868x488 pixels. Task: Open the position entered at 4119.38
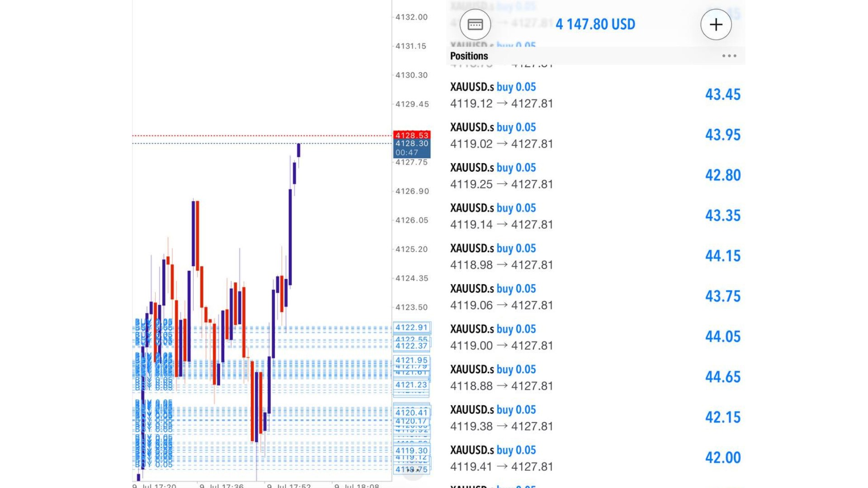595,418
